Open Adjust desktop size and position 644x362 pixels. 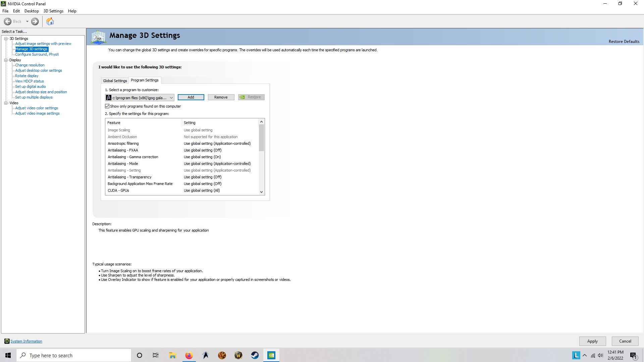coord(41,92)
